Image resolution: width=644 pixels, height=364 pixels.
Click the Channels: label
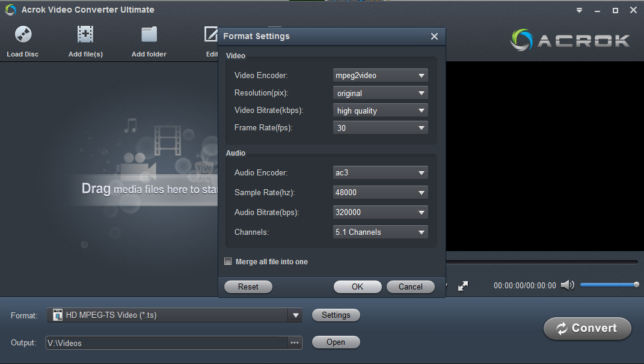tap(251, 232)
